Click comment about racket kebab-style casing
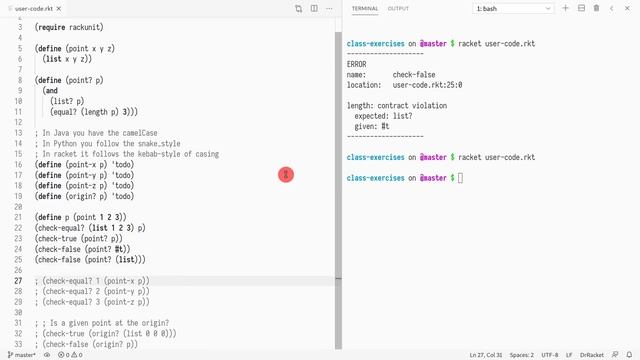640x360 pixels. [x=127, y=154]
